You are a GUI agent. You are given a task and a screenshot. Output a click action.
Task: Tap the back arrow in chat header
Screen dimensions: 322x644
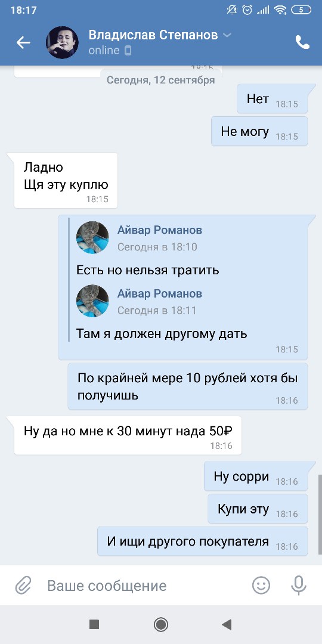click(x=23, y=43)
